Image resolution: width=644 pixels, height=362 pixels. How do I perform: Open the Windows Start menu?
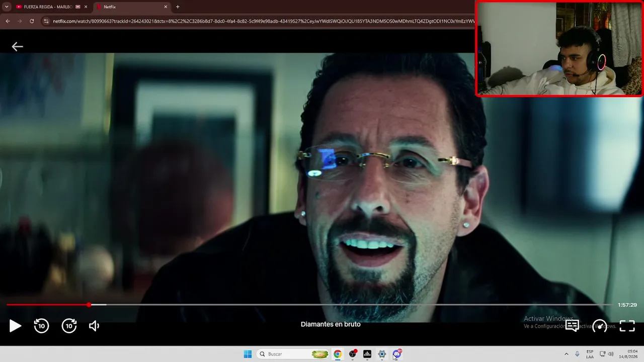click(x=248, y=354)
